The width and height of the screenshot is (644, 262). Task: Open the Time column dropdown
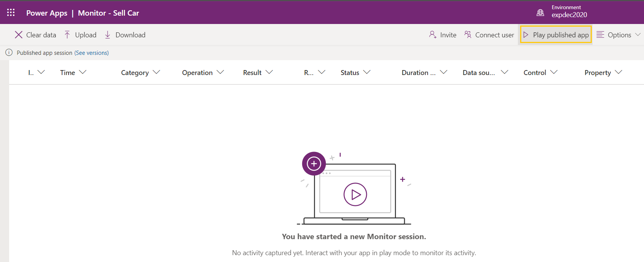pyautogui.click(x=82, y=72)
